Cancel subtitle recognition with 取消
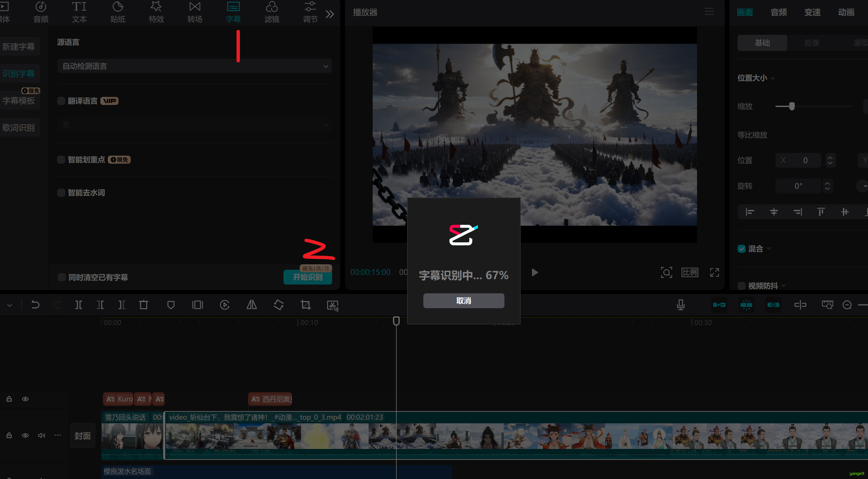The width and height of the screenshot is (868, 479). 464,300
